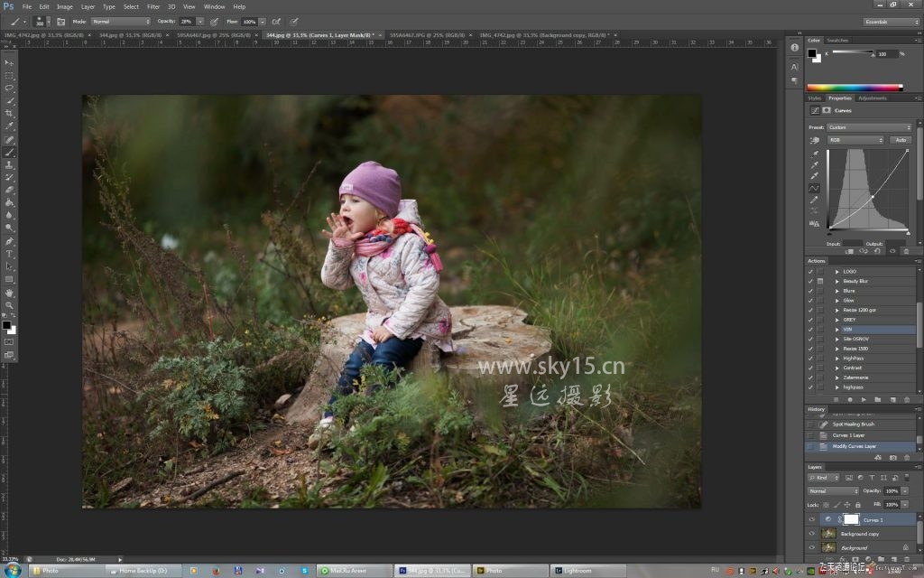The width and height of the screenshot is (924, 578).
Task: Click the play action button
Action: pos(864,399)
